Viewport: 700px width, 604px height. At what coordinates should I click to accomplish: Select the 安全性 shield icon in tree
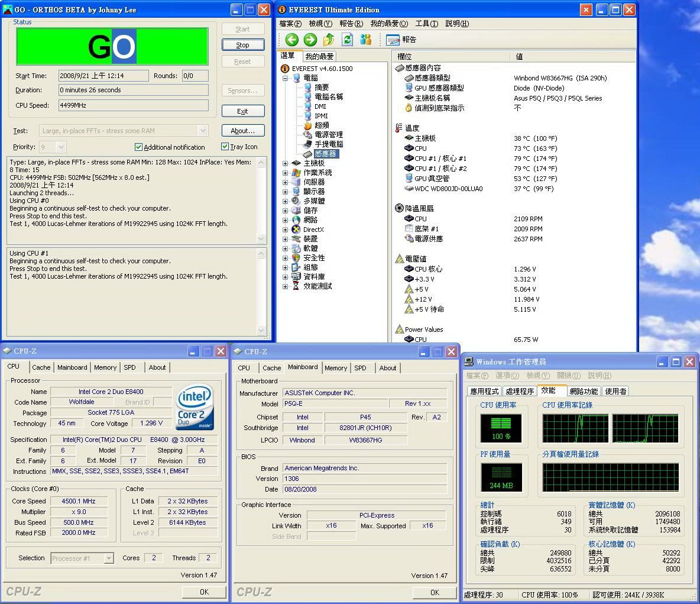[x=296, y=258]
